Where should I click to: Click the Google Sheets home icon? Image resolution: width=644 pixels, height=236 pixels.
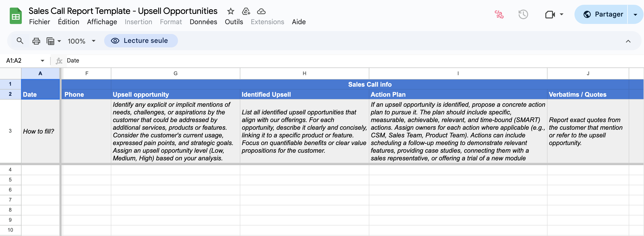click(16, 16)
